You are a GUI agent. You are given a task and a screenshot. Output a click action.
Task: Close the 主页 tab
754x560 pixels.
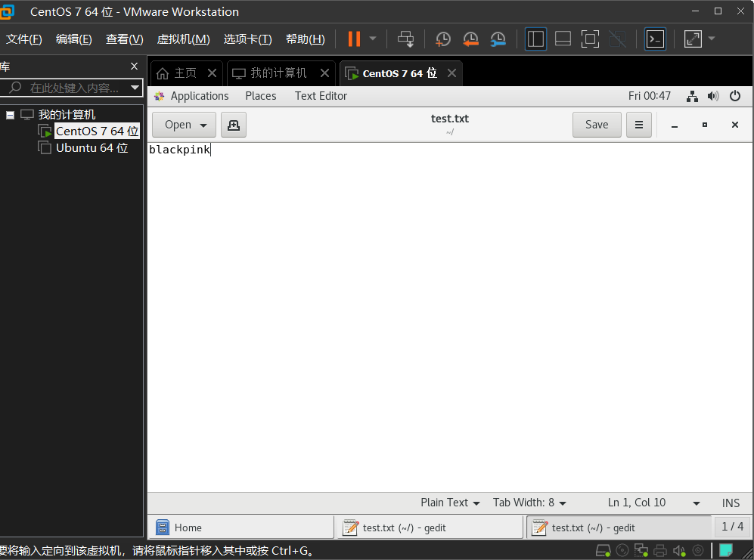click(212, 73)
